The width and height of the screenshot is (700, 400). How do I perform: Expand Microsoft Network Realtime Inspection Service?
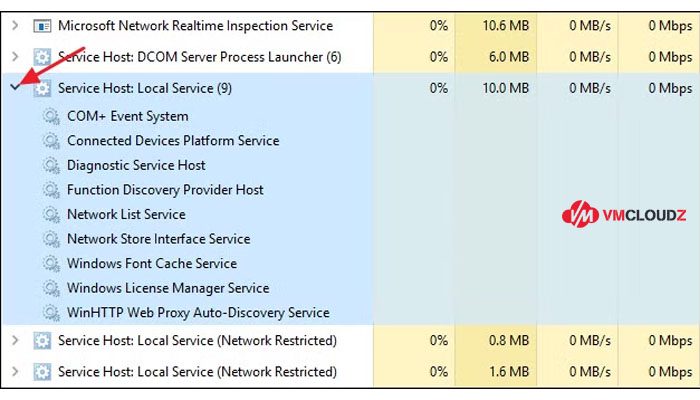(15, 25)
